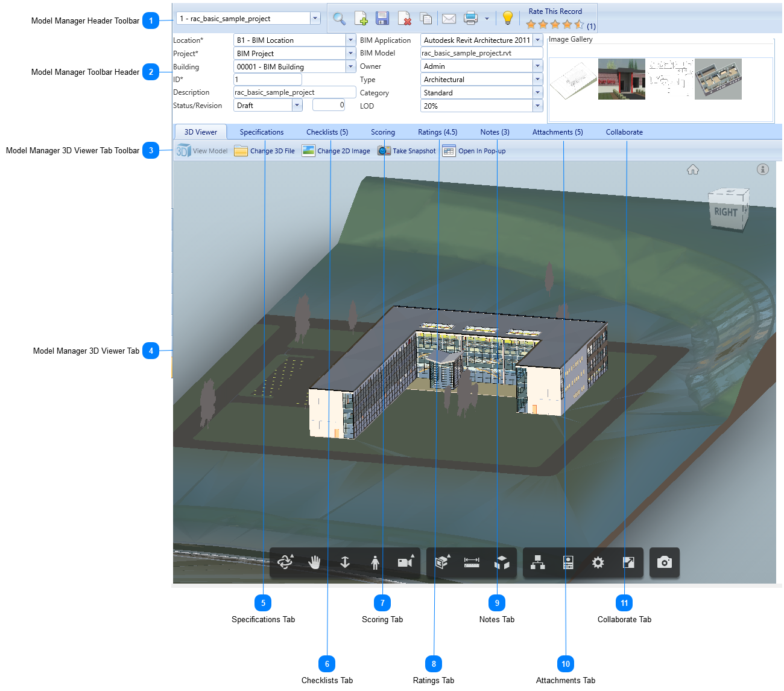This screenshot has width=784, height=691.
Task: Select the floor plan drawing thumbnail
Action: point(670,79)
